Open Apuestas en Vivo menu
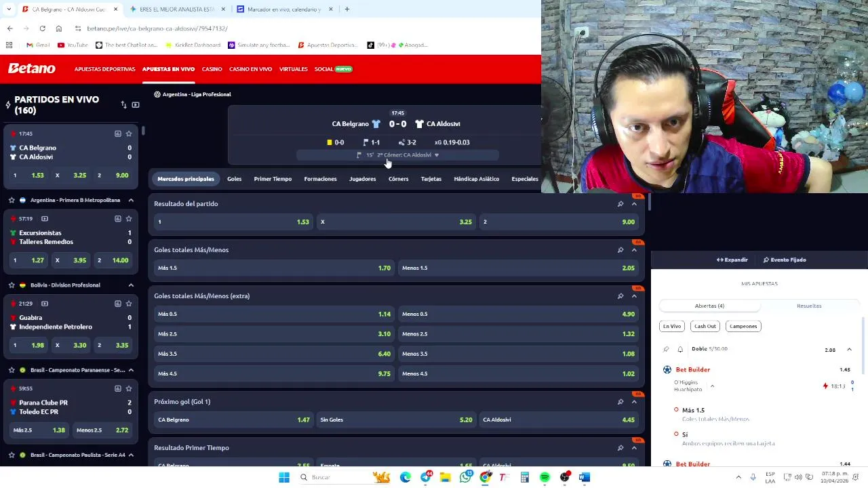The image size is (868, 488). [168, 69]
